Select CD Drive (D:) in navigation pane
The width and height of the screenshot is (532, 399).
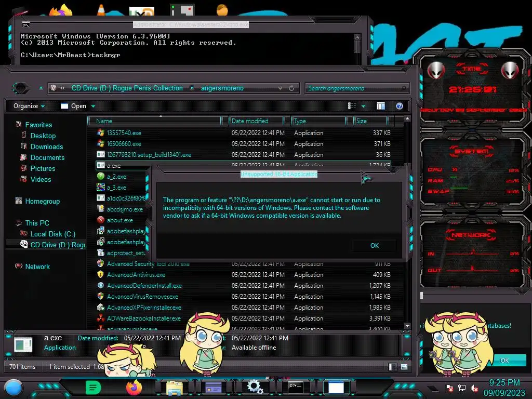click(x=58, y=245)
